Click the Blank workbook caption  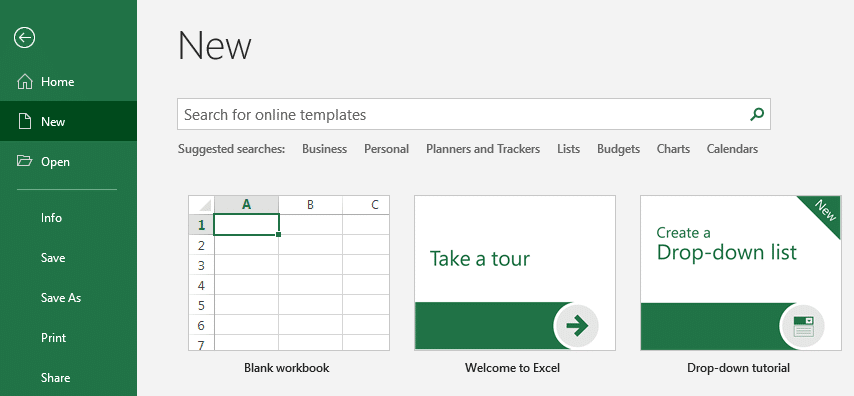coord(287,368)
